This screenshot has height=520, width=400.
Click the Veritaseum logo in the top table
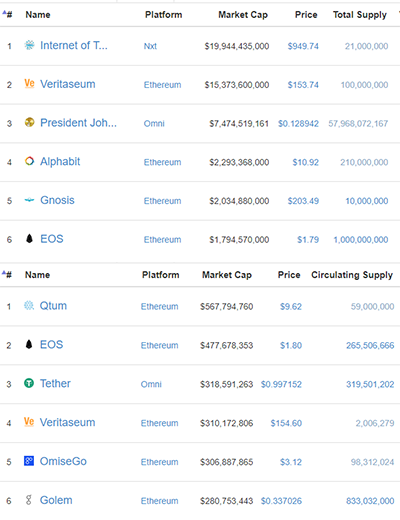[x=29, y=83]
